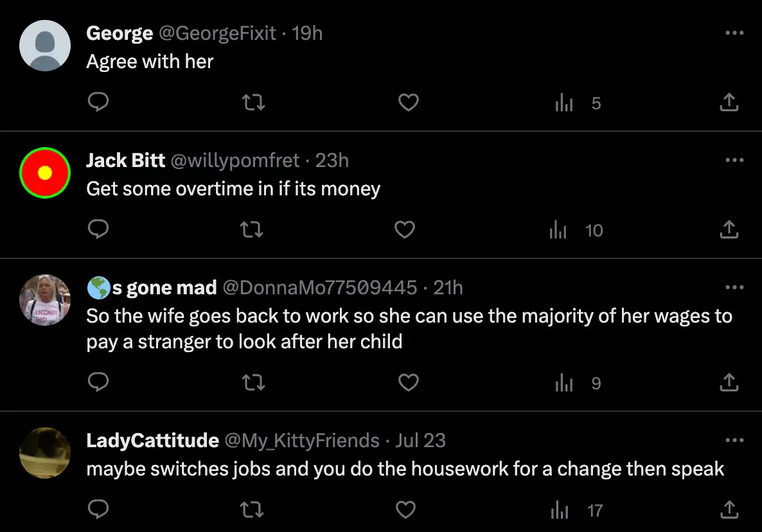Share George's tweet
The width and height of the screenshot is (762, 532).
point(729,103)
